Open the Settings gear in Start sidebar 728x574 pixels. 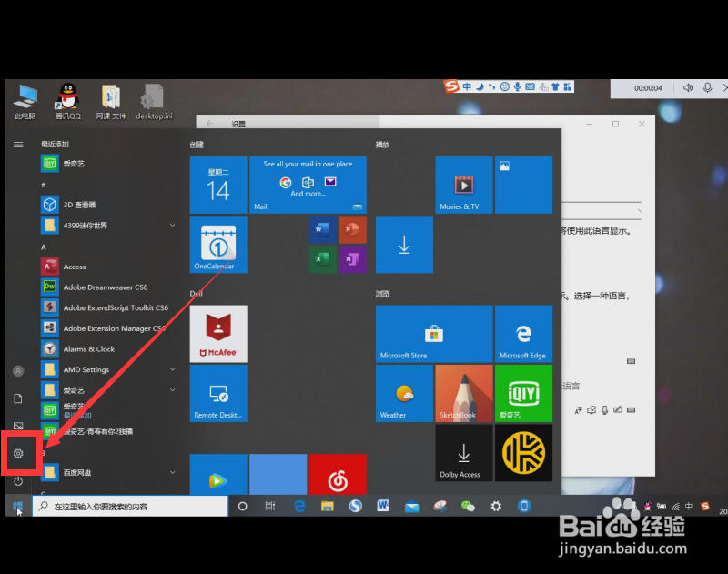click(18, 453)
